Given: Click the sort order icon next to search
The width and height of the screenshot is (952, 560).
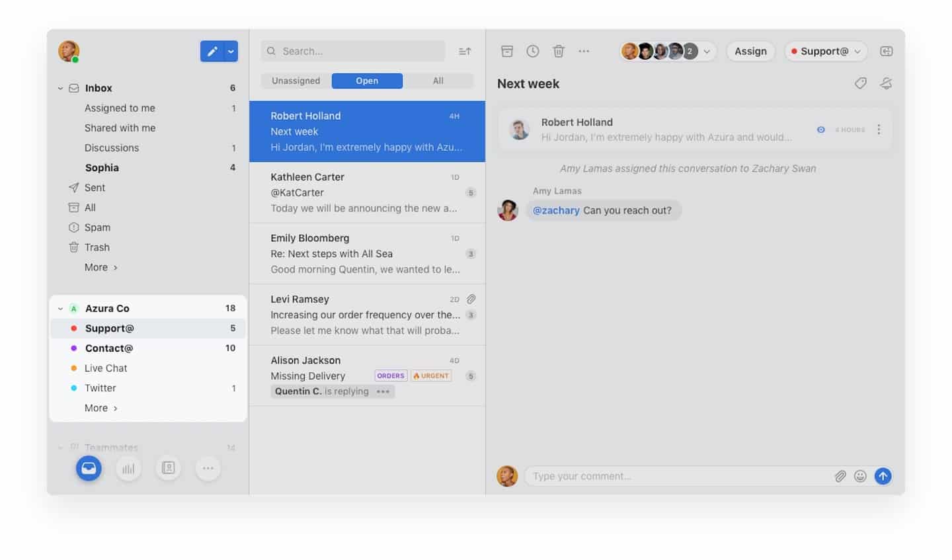Looking at the screenshot, I should tap(465, 51).
